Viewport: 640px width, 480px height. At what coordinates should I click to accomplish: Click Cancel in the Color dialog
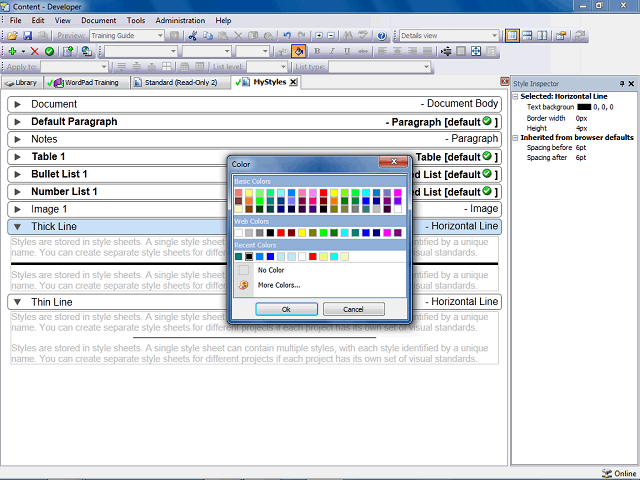353,309
